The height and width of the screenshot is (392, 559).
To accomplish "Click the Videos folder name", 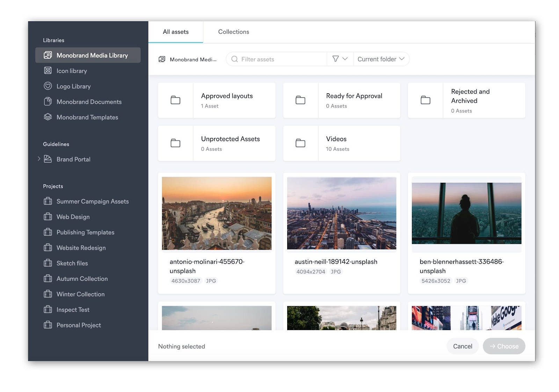I will point(336,139).
